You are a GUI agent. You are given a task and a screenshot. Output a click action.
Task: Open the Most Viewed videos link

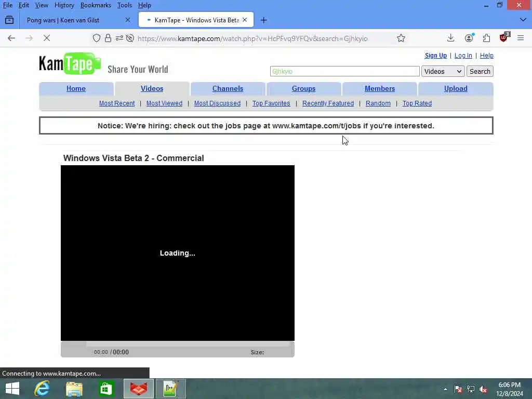coord(164,103)
